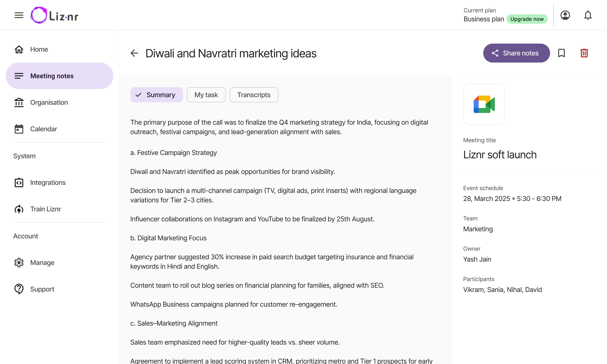This screenshot has width=607, height=364.
Task: Click the Liznr logo
Action: [x=54, y=15]
